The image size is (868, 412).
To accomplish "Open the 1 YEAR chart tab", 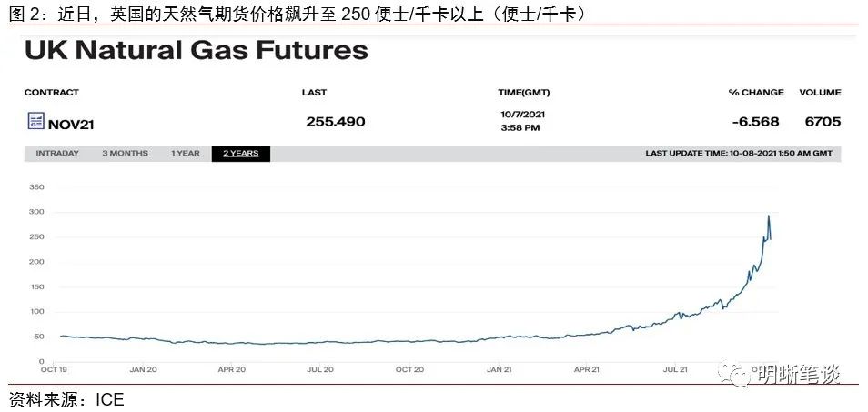I will tap(185, 153).
